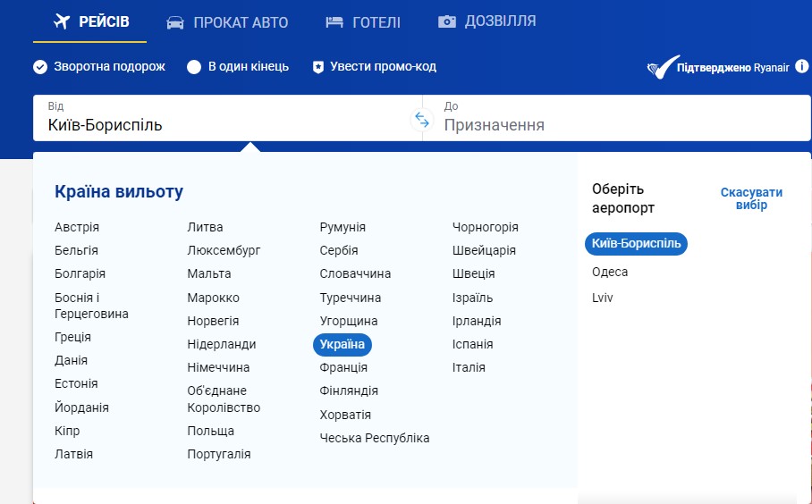812x504 pixels.
Task: Switch to the ДОЗВІЛЛЯ tab
Action: pyautogui.click(x=486, y=21)
